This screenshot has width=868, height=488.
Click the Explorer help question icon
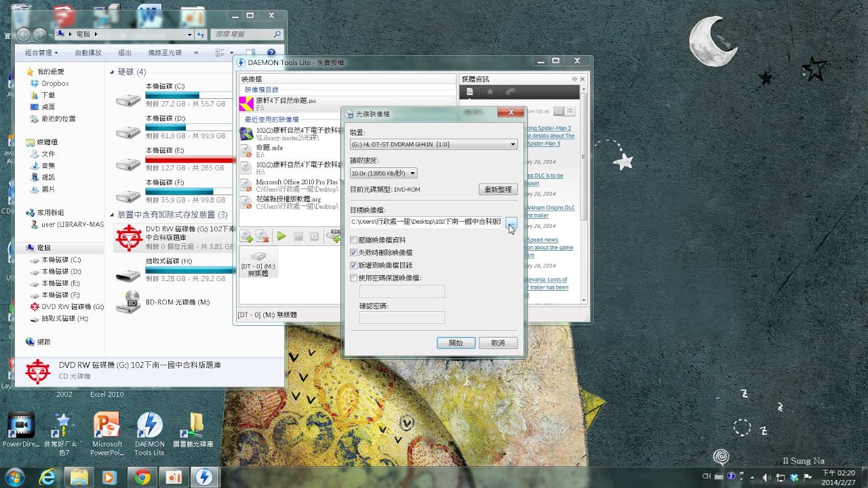(271, 52)
